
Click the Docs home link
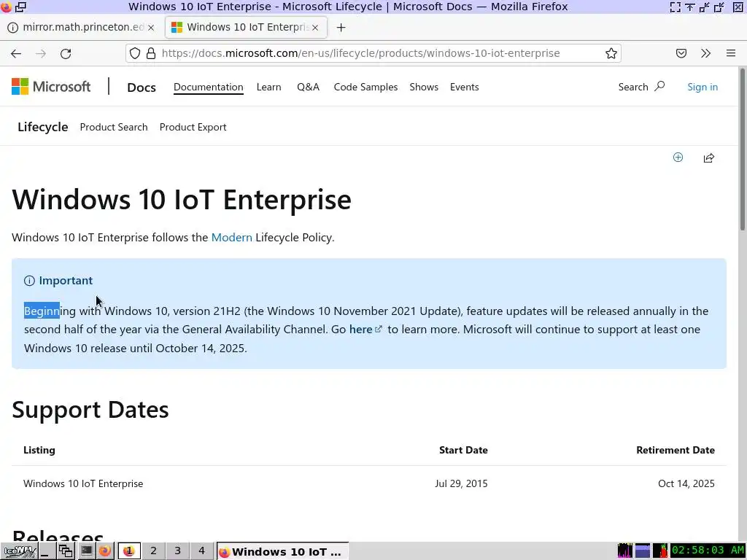pyautogui.click(x=142, y=87)
